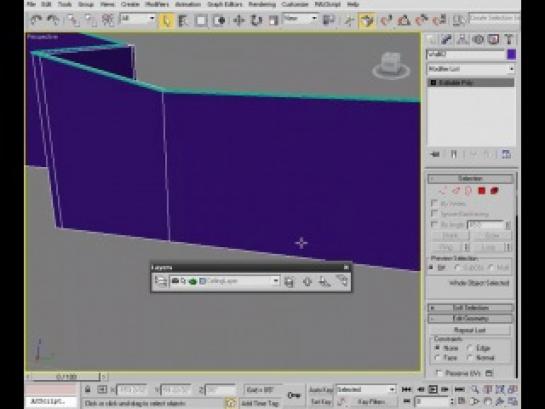This screenshot has width=545, height=409.
Task: Select the Edge constraint radio button
Action: pyautogui.click(x=470, y=347)
